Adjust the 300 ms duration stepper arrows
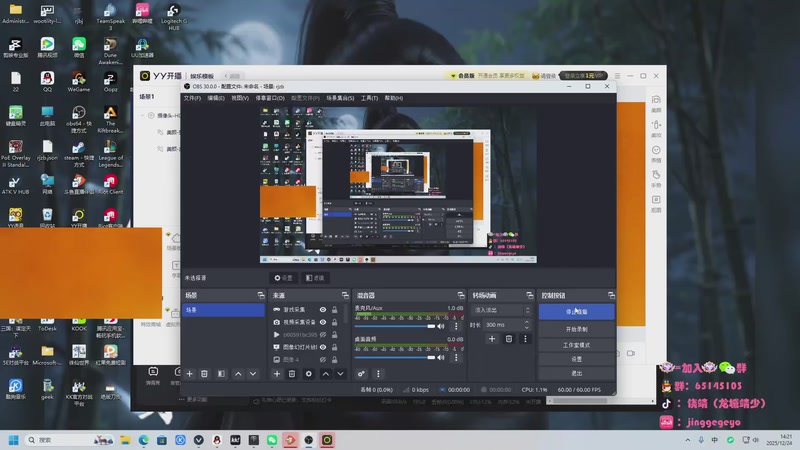The image size is (800, 450). (x=527, y=324)
